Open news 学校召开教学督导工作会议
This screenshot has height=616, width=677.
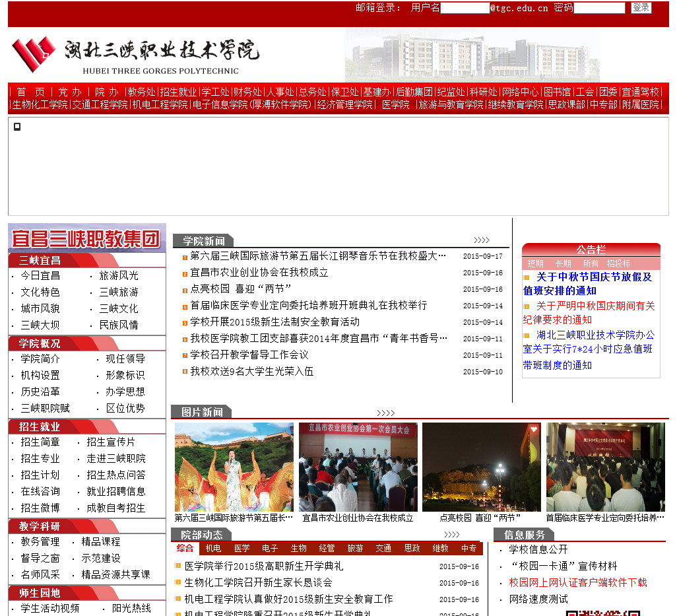click(249, 355)
